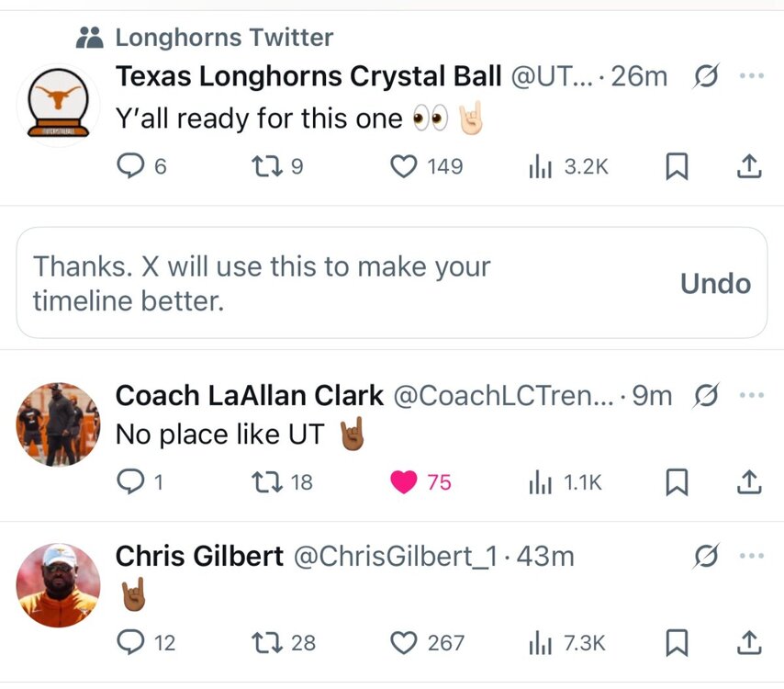Open Coach LaAllan Clark's profile picture
This screenshot has height=689, width=784.
pyautogui.click(x=58, y=424)
